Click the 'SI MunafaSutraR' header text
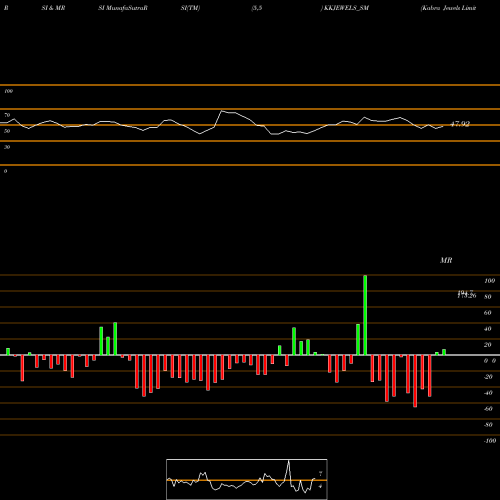500x500 pixels. tap(123, 8)
